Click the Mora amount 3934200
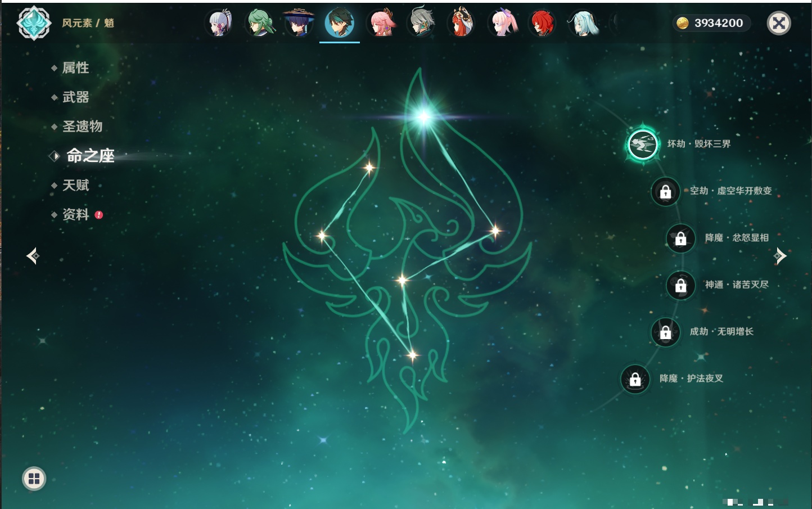Screen dimensions: 812x509 [719, 23]
